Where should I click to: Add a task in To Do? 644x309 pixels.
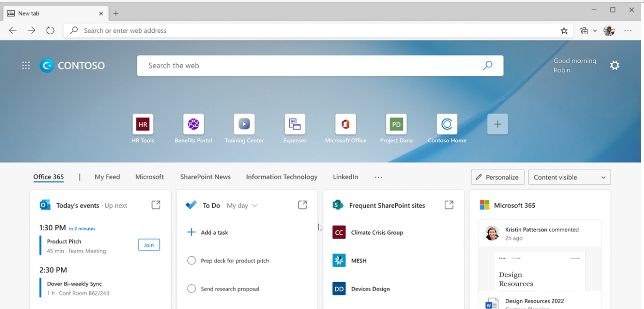[x=207, y=232]
